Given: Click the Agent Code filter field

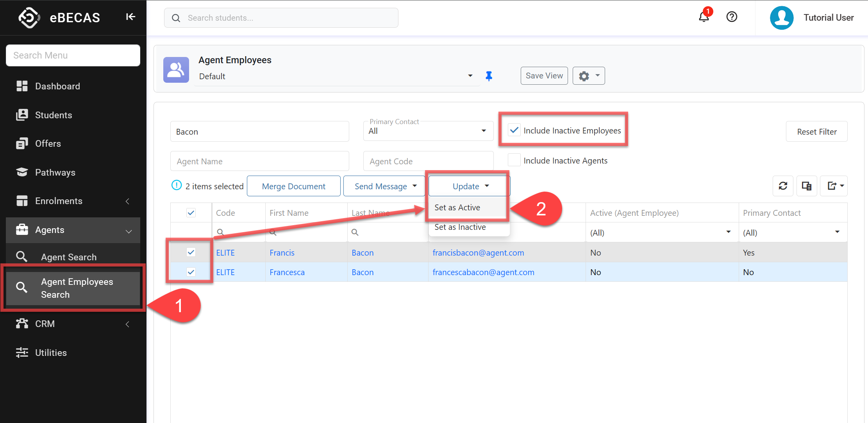Looking at the screenshot, I should point(429,161).
